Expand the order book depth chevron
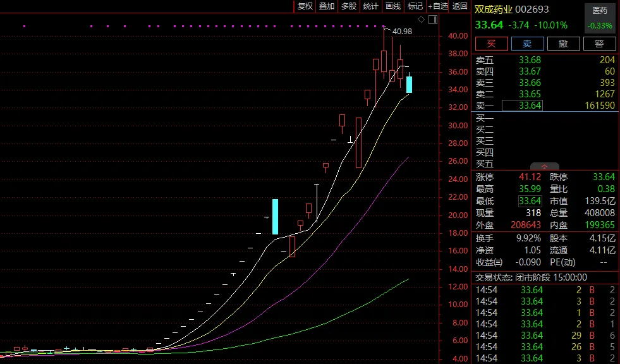 pyautogui.click(x=545, y=167)
